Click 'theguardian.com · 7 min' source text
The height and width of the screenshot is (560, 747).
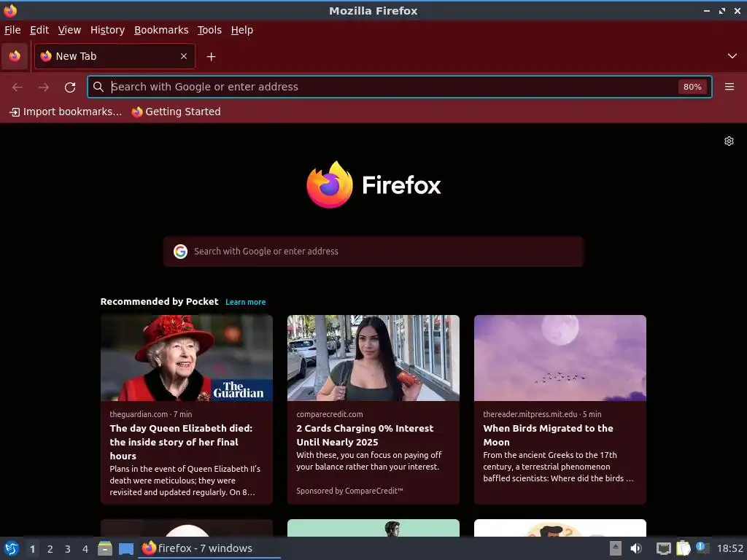coord(150,414)
